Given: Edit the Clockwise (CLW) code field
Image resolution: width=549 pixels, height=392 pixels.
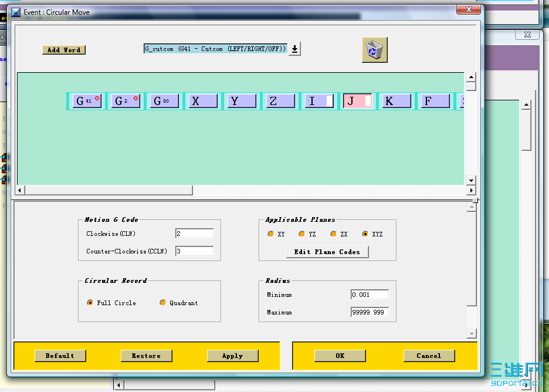Looking at the screenshot, I should click(x=194, y=234).
